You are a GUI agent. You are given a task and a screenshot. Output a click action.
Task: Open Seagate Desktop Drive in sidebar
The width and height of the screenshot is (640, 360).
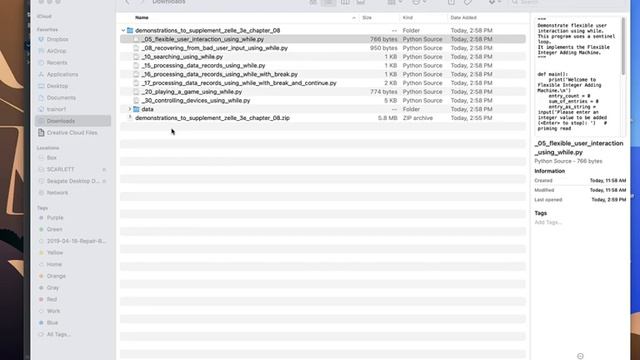(x=73, y=181)
